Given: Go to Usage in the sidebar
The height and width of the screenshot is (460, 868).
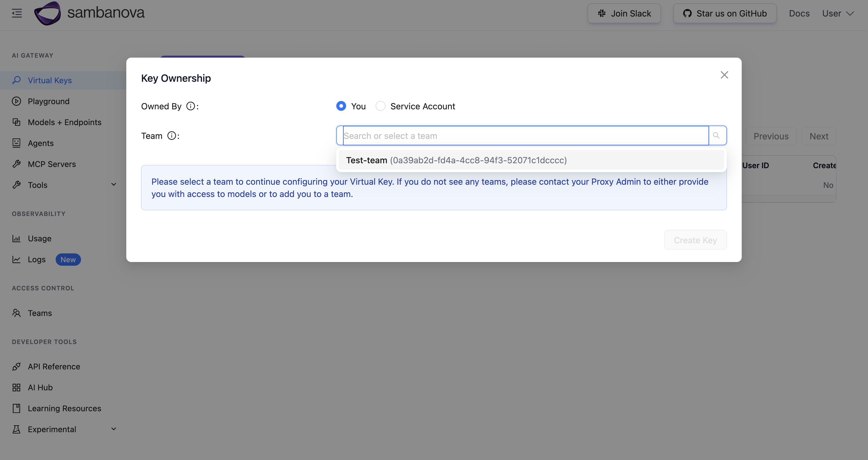Looking at the screenshot, I should click(39, 239).
